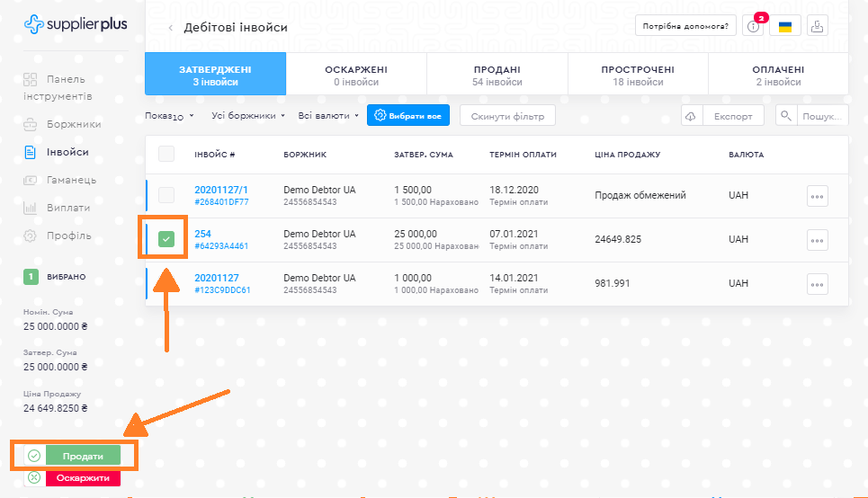The height and width of the screenshot is (498, 868).
Task: Click the cloud icon next to Експорт
Action: click(x=691, y=116)
